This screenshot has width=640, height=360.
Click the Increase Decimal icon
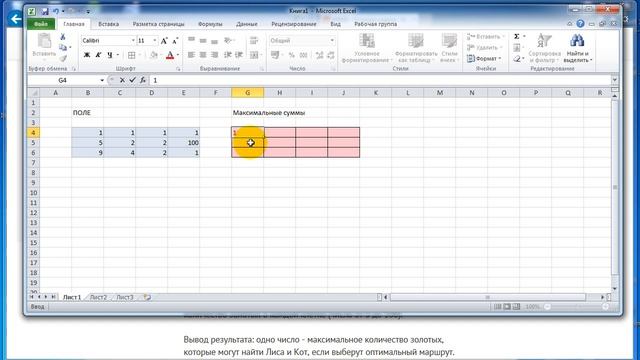319,55
